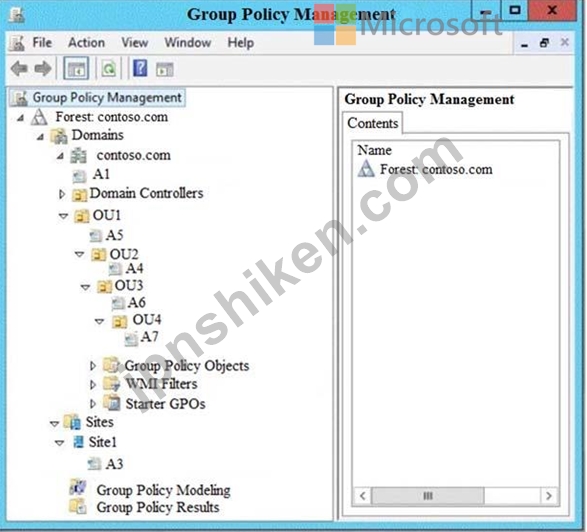Select the Contents tab
Viewport: 587px width, 532px height.
(x=372, y=123)
